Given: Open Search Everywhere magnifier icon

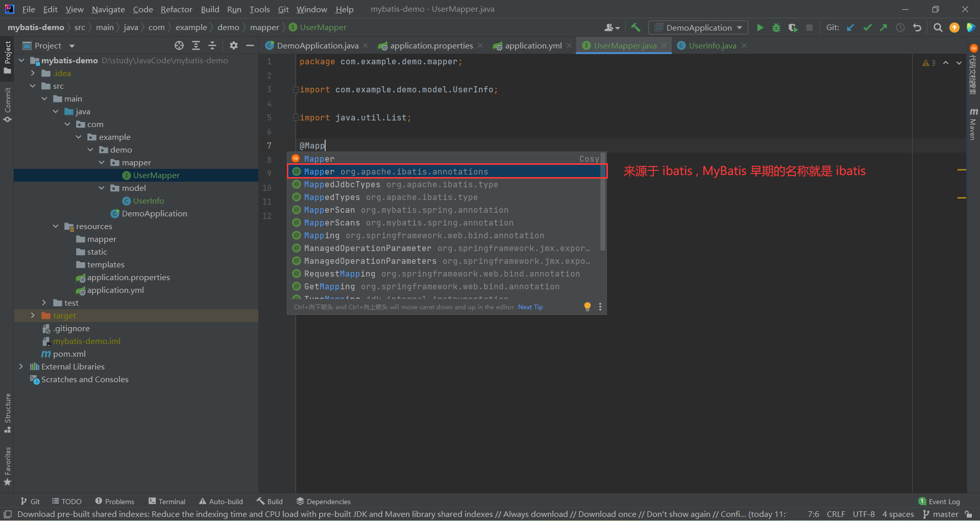Looking at the screenshot, I should (938, 28).
